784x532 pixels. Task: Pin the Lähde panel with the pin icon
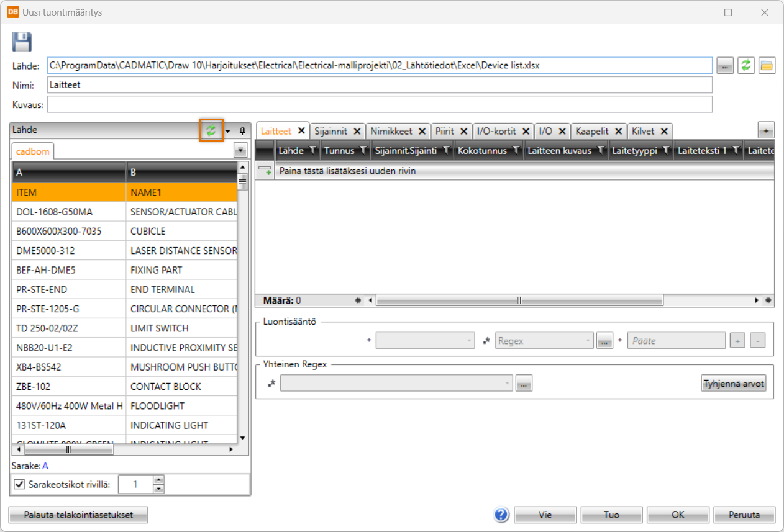[242, 131]
